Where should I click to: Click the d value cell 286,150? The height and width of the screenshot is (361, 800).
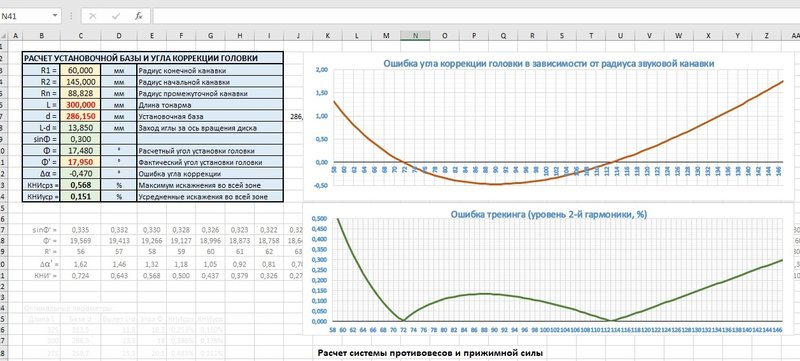pos(81,116)
